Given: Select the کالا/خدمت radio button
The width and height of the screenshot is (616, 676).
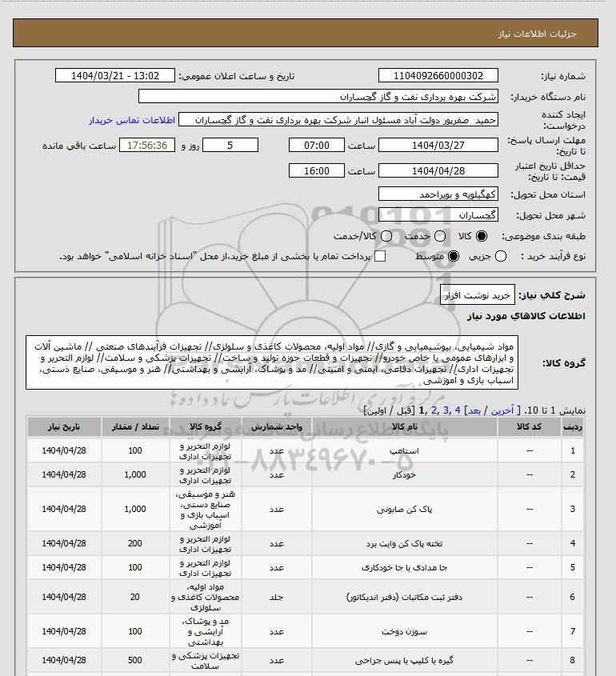Looking at the screenshot, I should pyautogui.click(x=386, y=236).
